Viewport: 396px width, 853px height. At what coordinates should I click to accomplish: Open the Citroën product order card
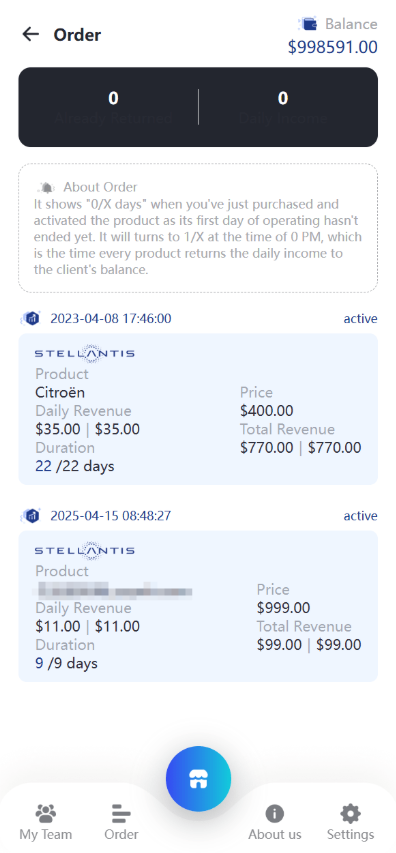click(198, 409)
